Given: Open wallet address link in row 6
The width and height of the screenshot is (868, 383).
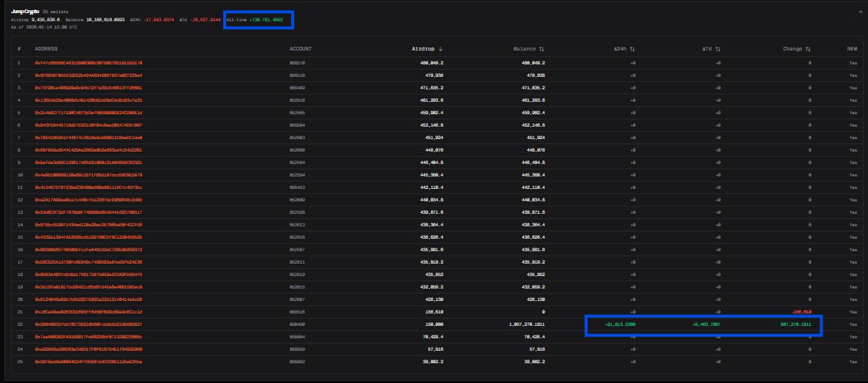Looking at the screenshot, I should point(89,125).
